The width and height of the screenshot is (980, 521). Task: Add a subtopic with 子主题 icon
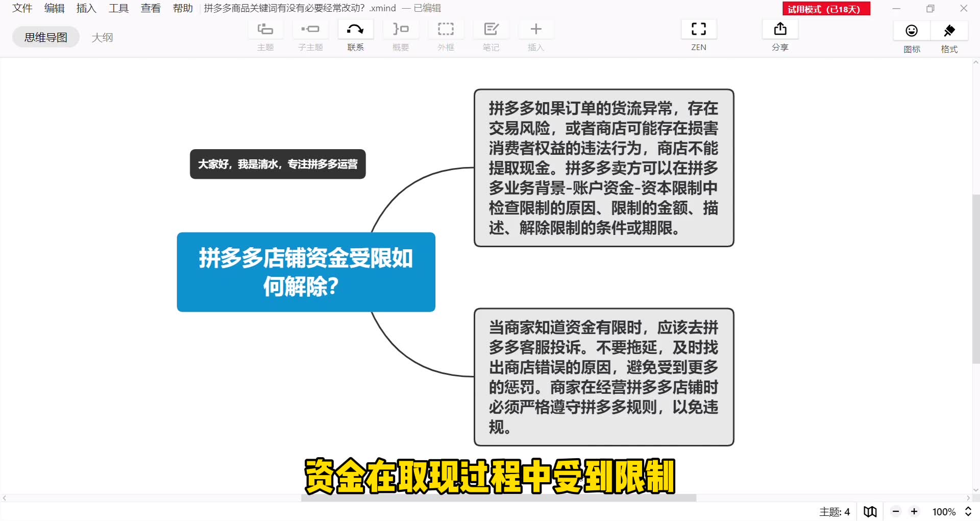310,30
